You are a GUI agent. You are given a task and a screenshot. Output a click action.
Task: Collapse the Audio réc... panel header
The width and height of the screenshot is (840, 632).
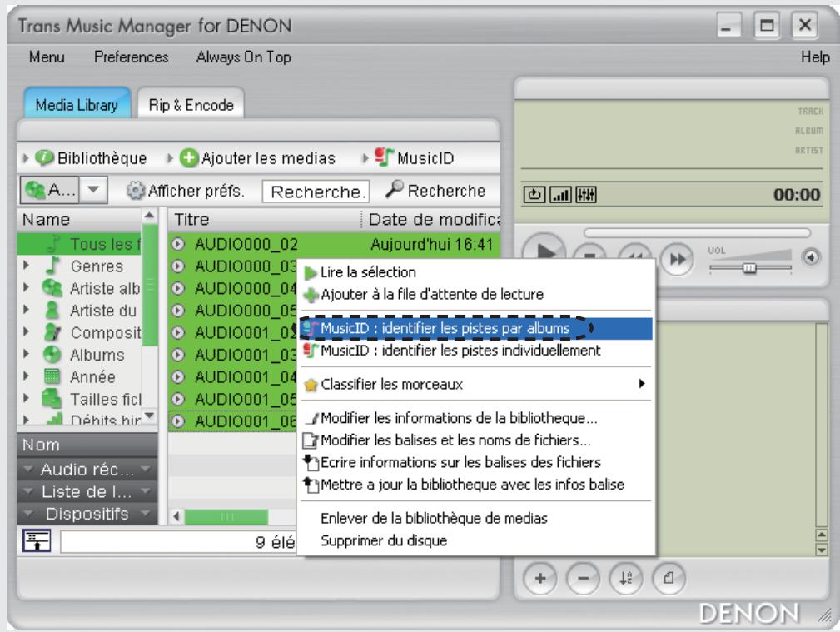click(87, 469)
